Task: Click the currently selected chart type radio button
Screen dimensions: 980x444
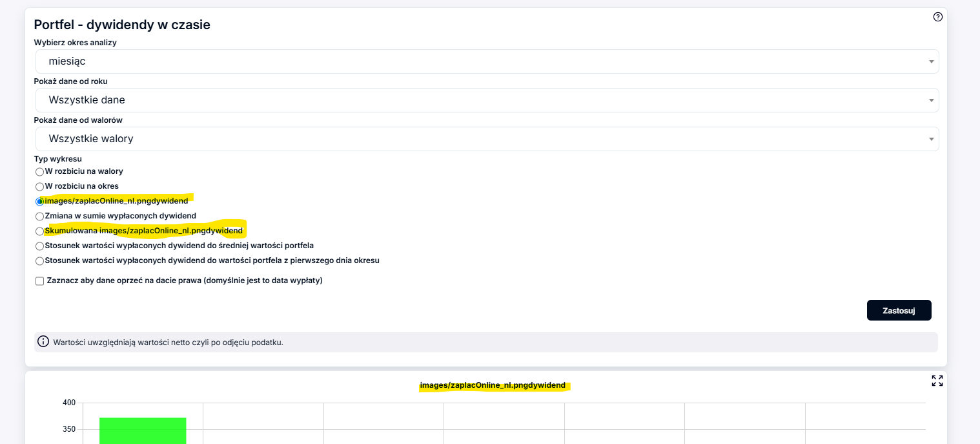Action: tap(40, 202)
